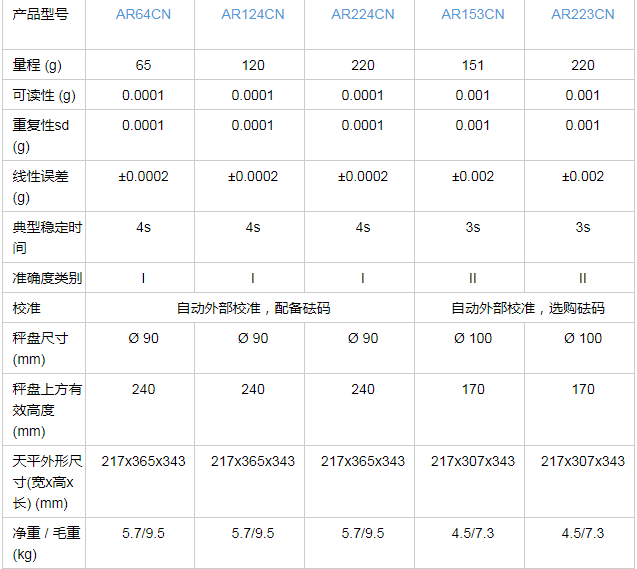Click the 自动外部校准，选购砝码 cell
The width and height of the screenshot is (637, 569).
click(x=528, y=308)
